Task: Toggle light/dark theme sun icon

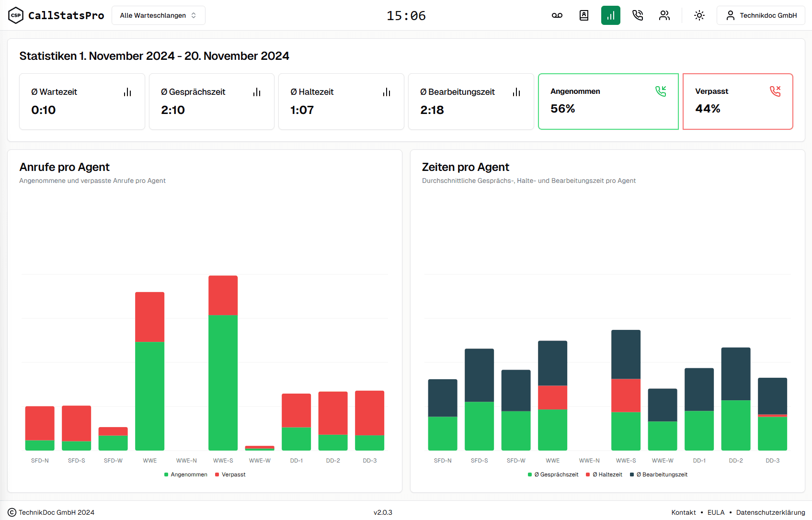Action: [699, 15]
